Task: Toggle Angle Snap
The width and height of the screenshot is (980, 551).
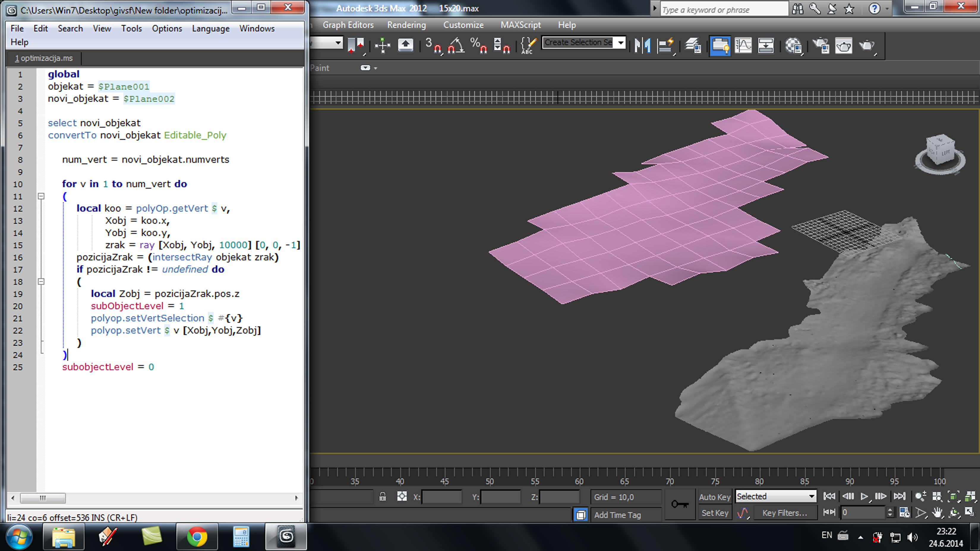Action: pyautogui.click(x=456, y=45)
